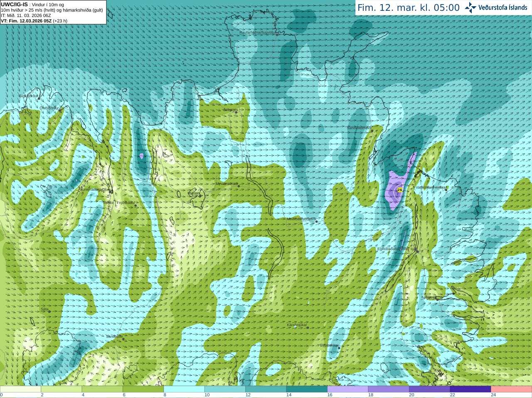The image size is (532, 398).
Task: Click the 6–8 m/s olive green swatch
Action: [143, 389]
